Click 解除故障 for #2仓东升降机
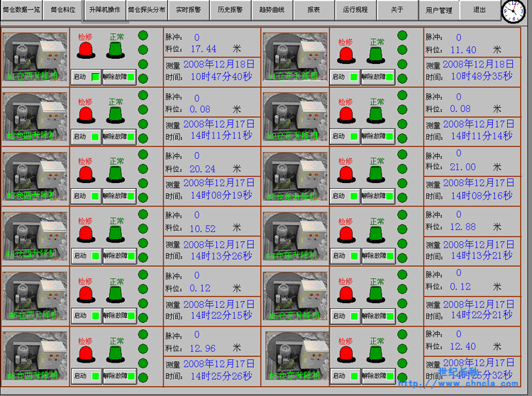Image resolution: width=532 pixels, height=396 pixels. tap(378, 136)
